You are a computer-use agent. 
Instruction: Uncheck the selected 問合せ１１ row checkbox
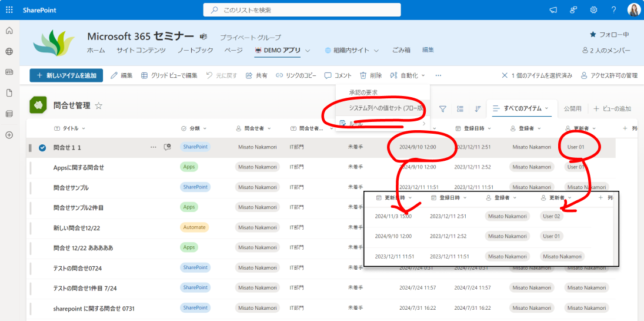[x=42, y=147]
